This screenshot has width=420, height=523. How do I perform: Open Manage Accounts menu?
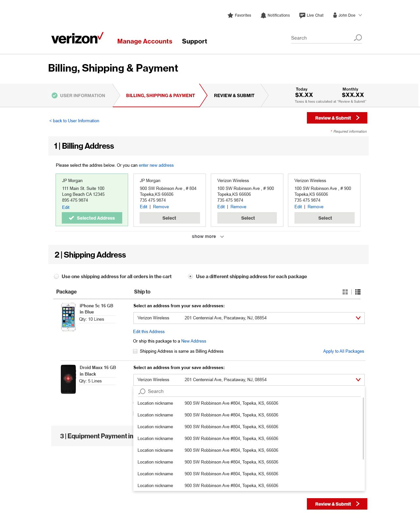pos(145,41)
